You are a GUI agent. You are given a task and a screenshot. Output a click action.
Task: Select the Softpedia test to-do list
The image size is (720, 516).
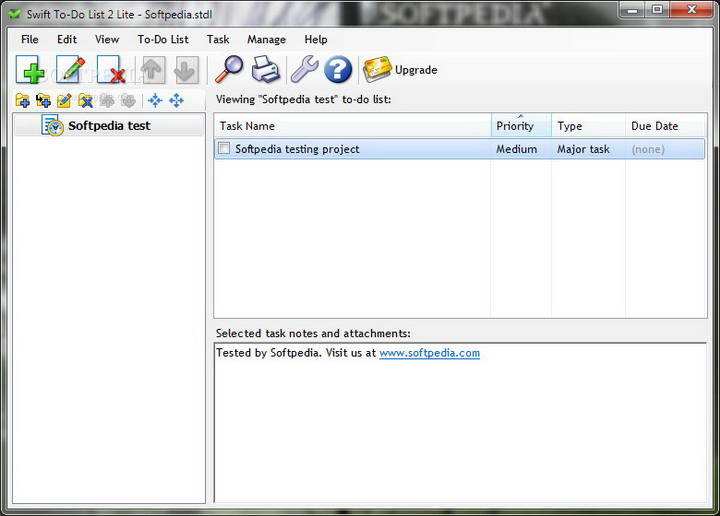click(x=109, y=125)
